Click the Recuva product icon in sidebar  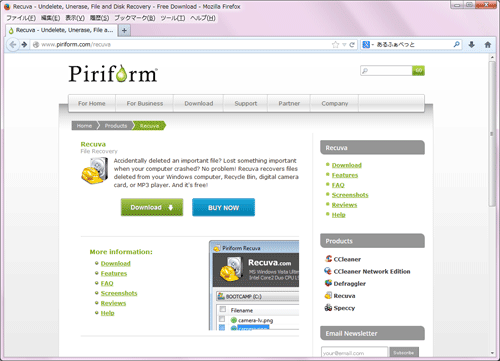click(x=328, y=295)
